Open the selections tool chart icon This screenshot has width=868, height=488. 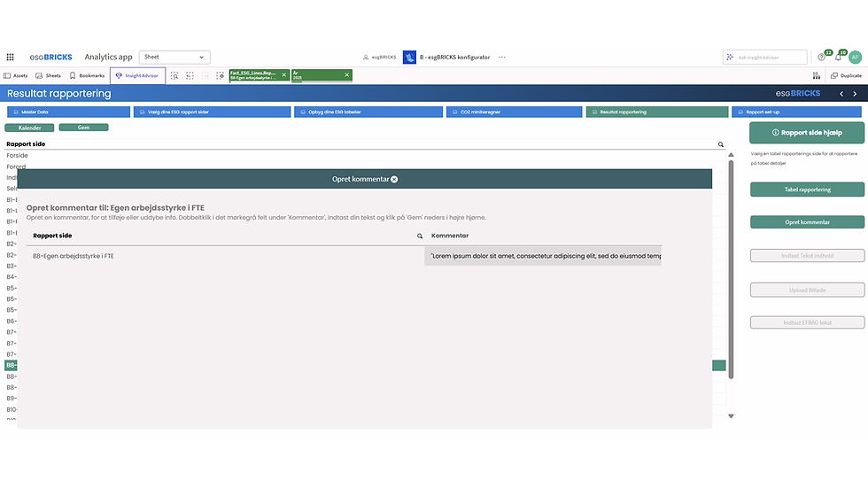[817, 76]
